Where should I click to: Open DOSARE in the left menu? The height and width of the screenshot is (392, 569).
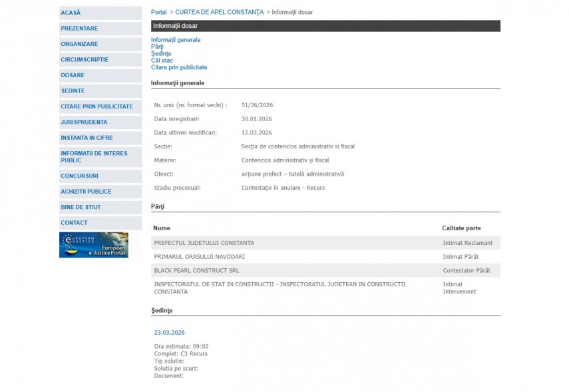coord(73,75)
